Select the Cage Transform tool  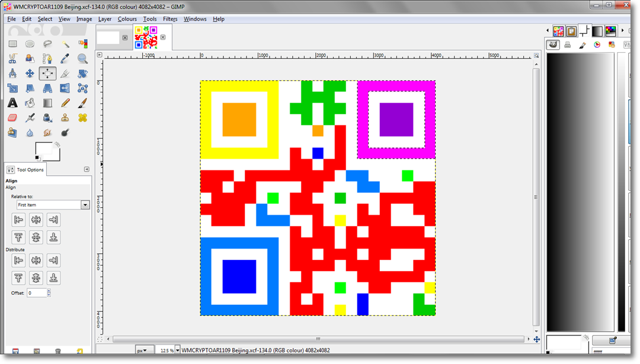coord(82,88)
